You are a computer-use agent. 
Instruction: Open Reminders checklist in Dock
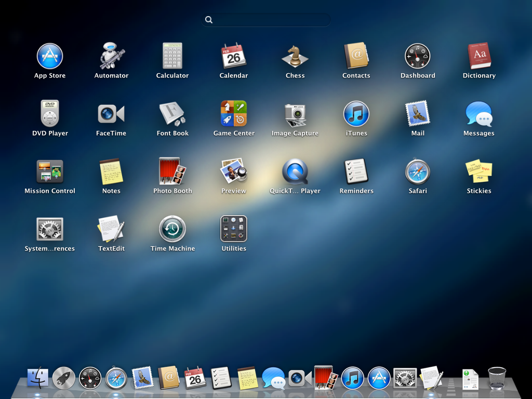[221, 378]
